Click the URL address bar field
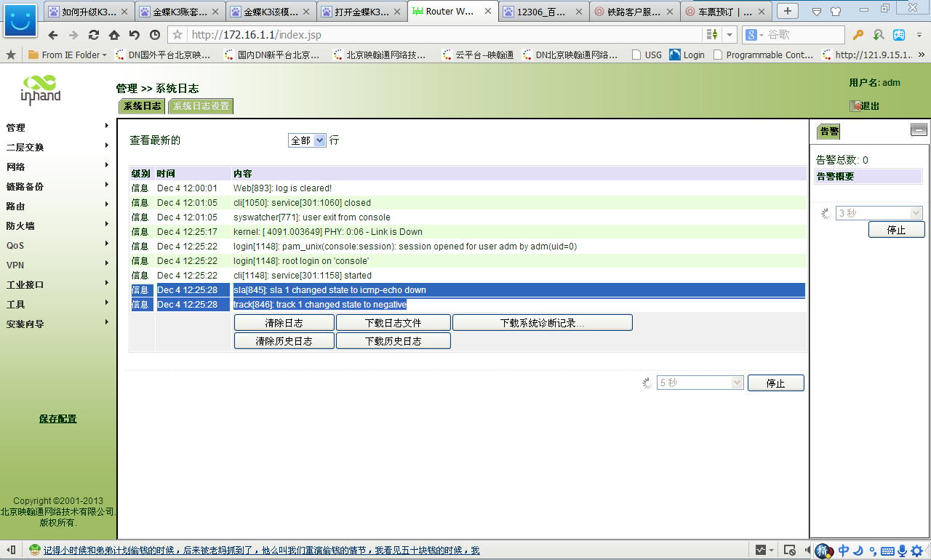931x560 pixels. click(436, 35)
